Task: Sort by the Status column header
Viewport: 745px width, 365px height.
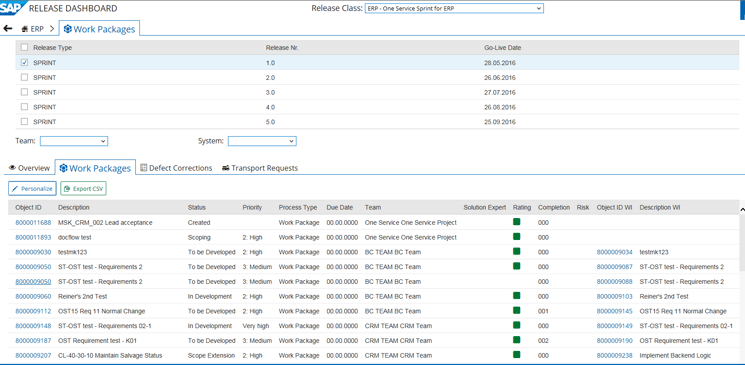Action: [x=197, y=208]
